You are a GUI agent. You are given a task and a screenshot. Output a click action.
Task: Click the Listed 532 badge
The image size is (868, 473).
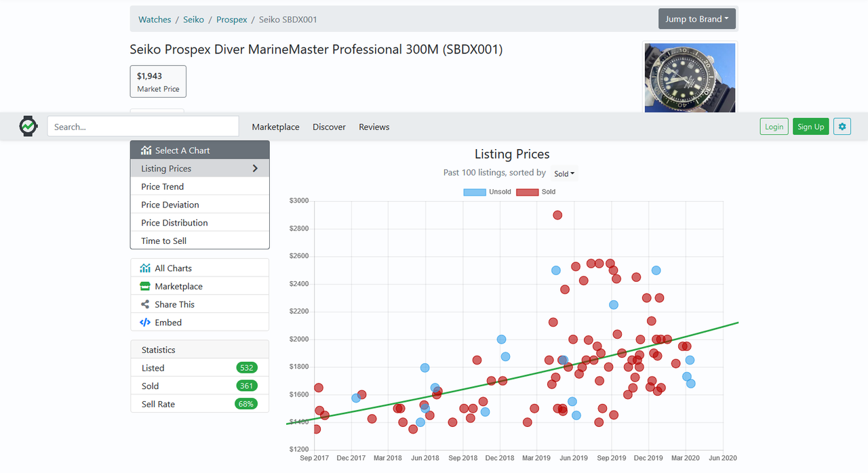pyautogui.click(x=247, y=368)
